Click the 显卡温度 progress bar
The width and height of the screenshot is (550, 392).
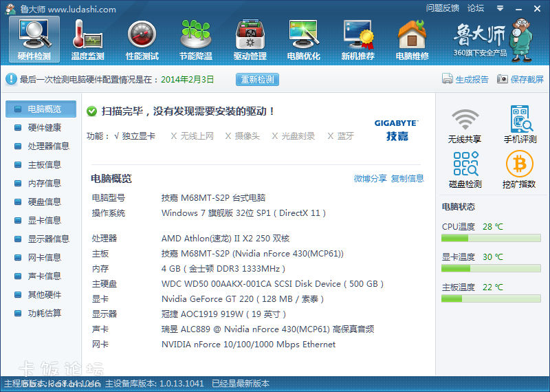(491, 268)
